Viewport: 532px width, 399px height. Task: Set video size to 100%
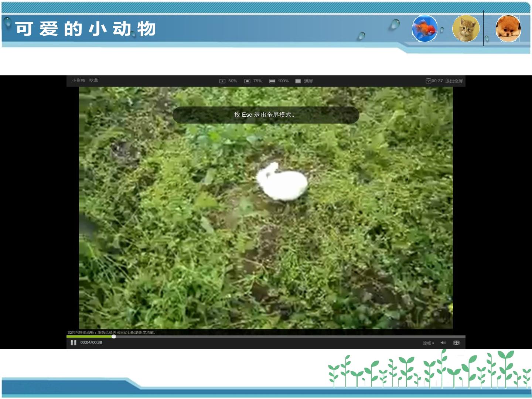click(x=279, y=81)
